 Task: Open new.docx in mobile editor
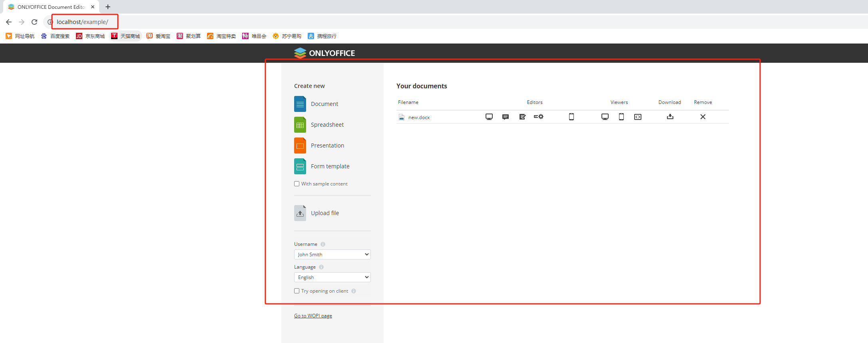(x=571, y=117)
